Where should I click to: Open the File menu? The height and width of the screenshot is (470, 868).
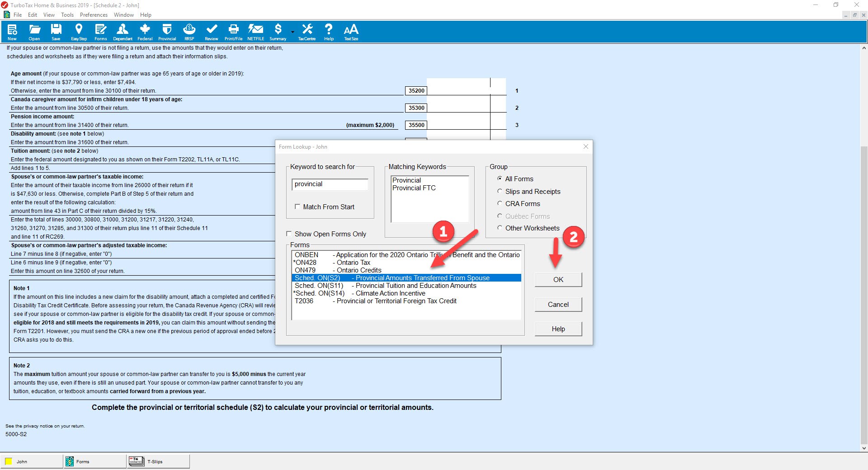click(18, 15)
